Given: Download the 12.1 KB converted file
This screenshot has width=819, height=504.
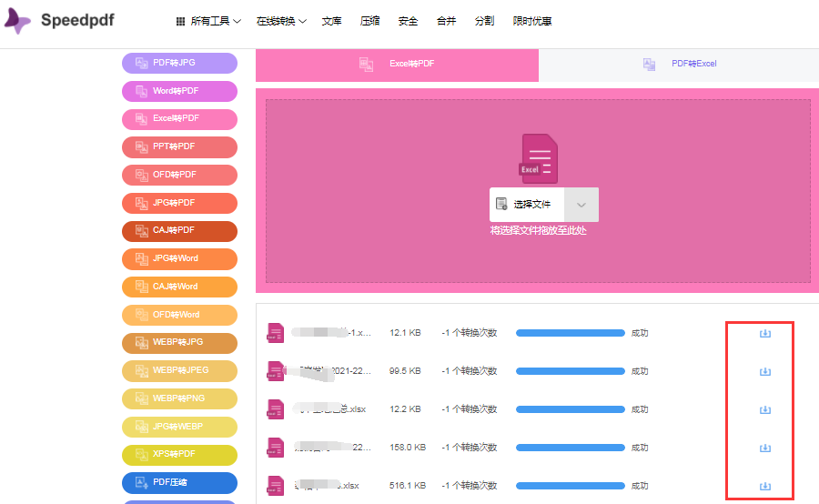Looking at the screenshot, I should pyautogui.click(x=764, y=333).
